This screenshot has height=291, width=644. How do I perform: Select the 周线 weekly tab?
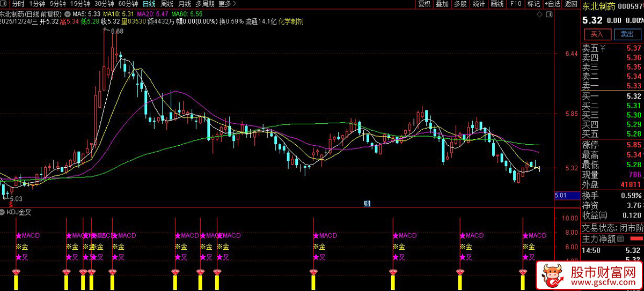point(167,4)
